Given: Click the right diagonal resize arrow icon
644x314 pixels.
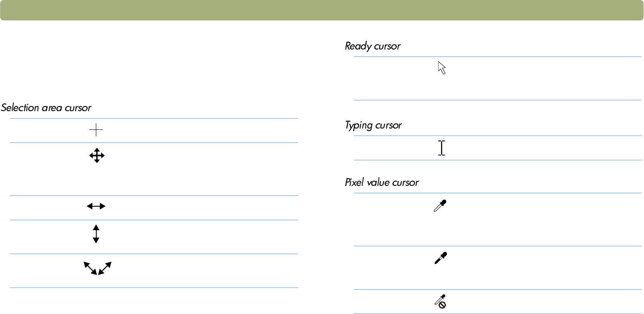Looking at the screenshot, I should point(105,268).
